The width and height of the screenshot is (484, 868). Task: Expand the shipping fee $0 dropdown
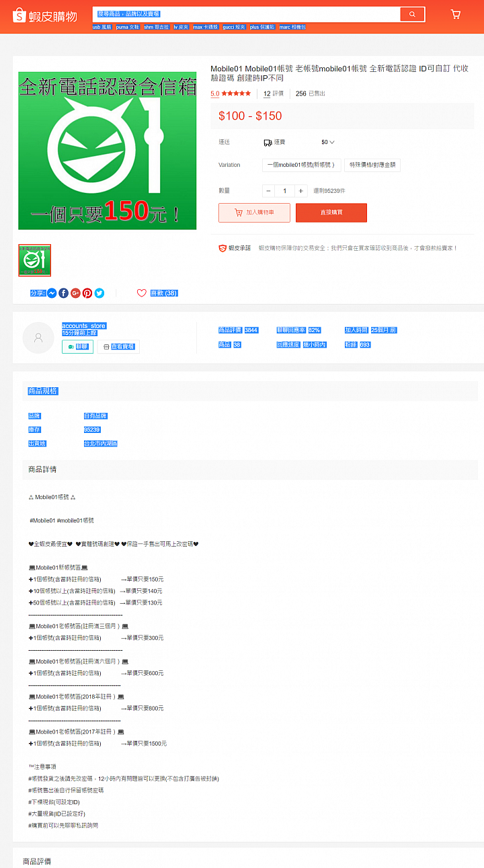click(x=328, y=143)
